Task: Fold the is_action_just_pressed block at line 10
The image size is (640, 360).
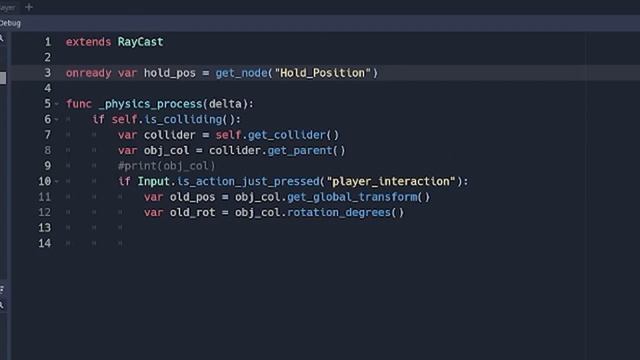Action: 57,181
